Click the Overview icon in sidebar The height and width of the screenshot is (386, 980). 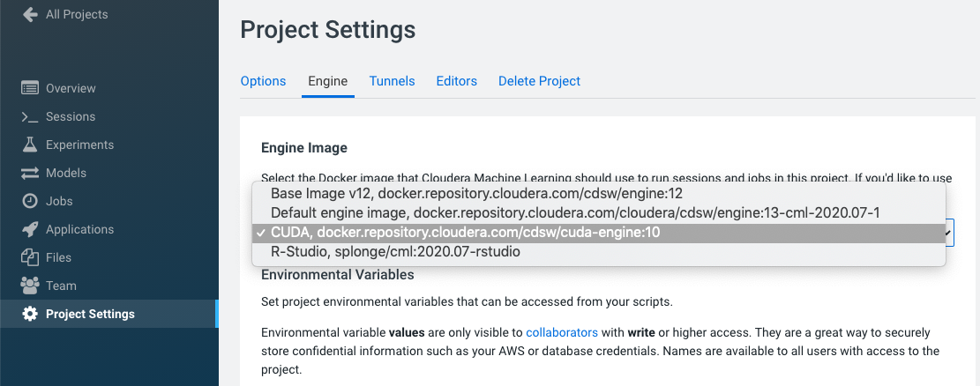coord(30,88)
